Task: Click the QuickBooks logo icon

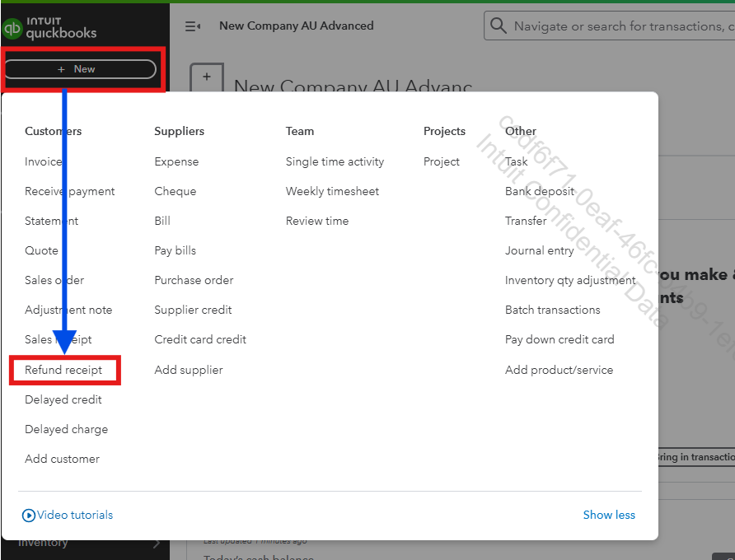Action: click(12, 28)
